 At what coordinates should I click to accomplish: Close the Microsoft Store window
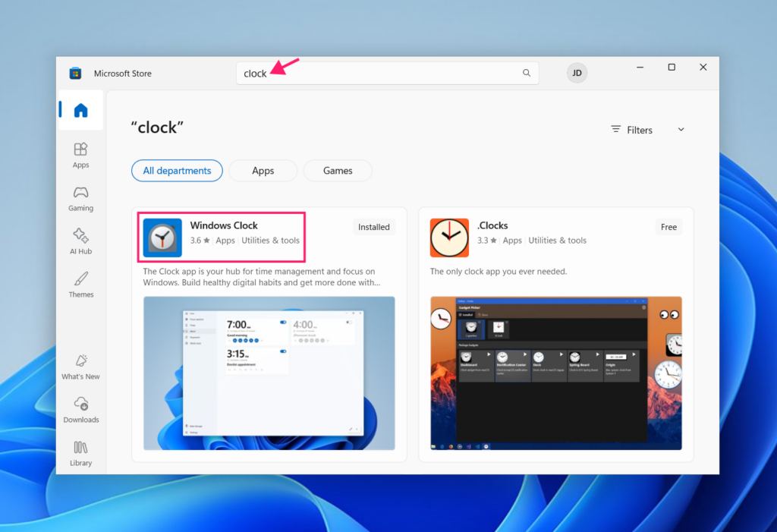[x=703, y=67]
